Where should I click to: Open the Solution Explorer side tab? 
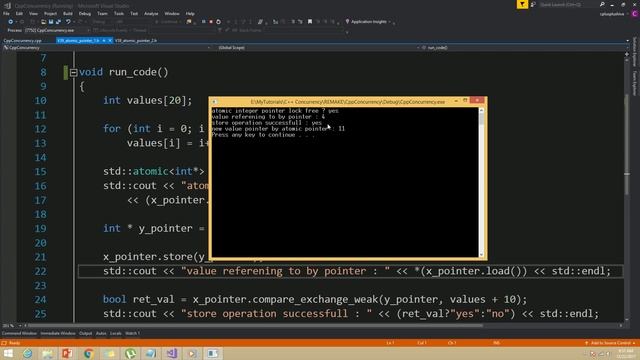click(635, 52)
